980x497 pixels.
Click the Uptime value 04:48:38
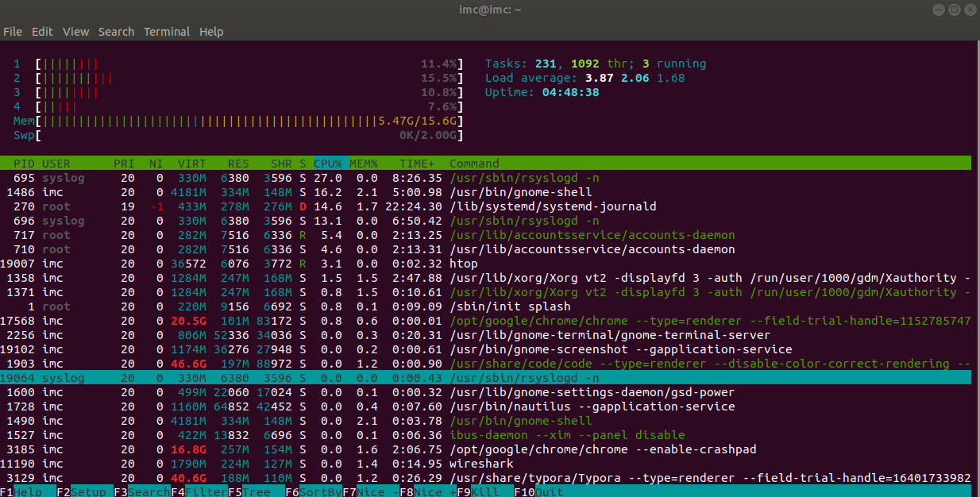571,92
